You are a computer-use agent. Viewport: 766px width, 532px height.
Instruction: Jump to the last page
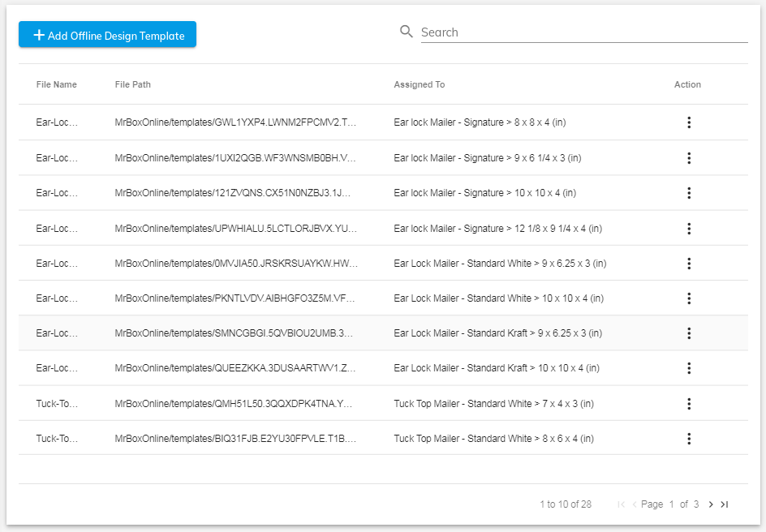(725, 504)
